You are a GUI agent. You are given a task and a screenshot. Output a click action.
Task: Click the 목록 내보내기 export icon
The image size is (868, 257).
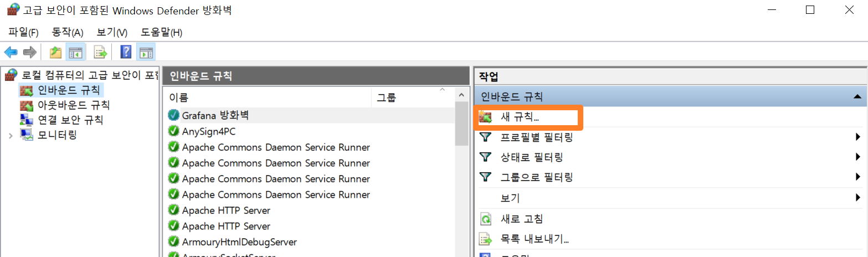pos(485,239)
